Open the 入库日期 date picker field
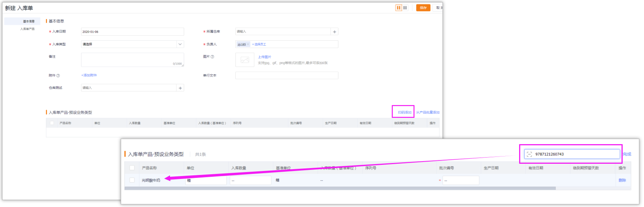Screen dimensions: 644x207 tap(132, 32)
